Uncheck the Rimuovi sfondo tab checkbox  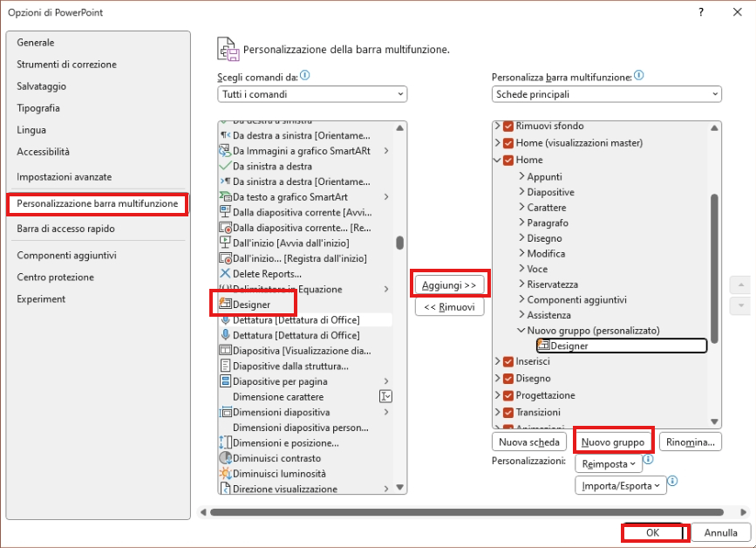coord(508,127)
